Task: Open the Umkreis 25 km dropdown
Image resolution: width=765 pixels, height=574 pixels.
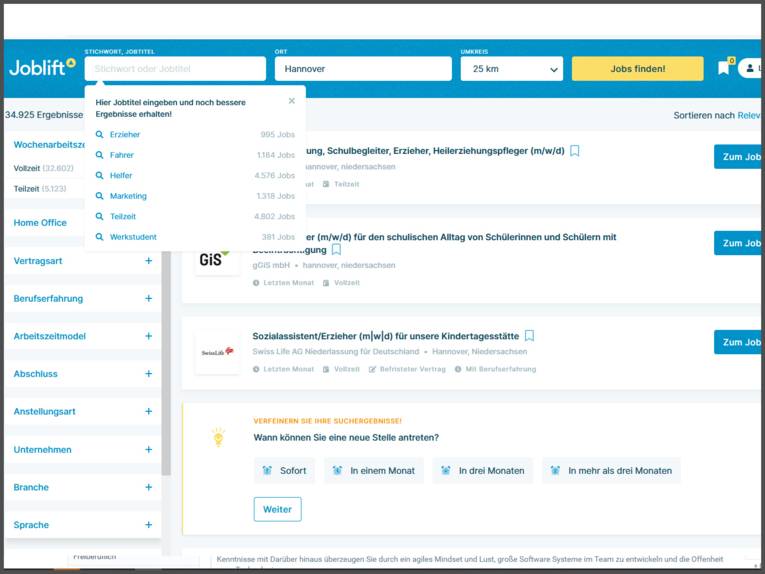Action: (512, 69)
